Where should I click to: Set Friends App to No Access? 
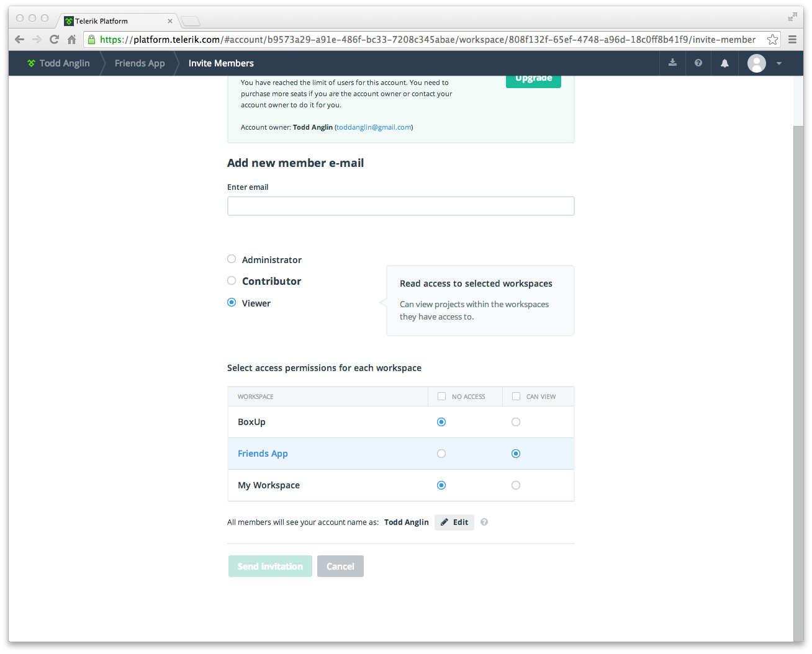pos(441,454)
